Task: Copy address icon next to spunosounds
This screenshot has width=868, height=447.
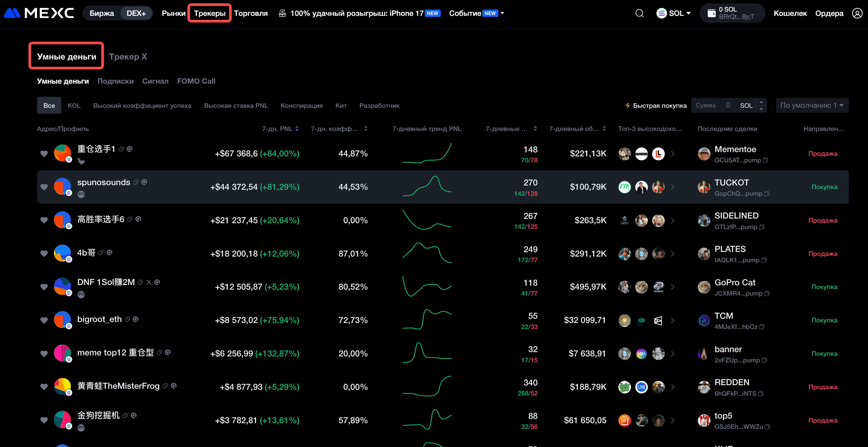Action: coord(135,182)
